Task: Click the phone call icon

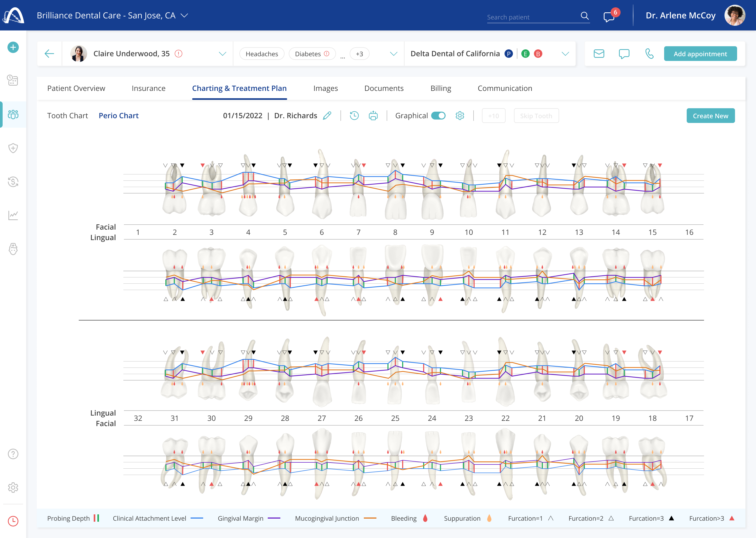Action: pyautogui.click(x=649, y=54)
